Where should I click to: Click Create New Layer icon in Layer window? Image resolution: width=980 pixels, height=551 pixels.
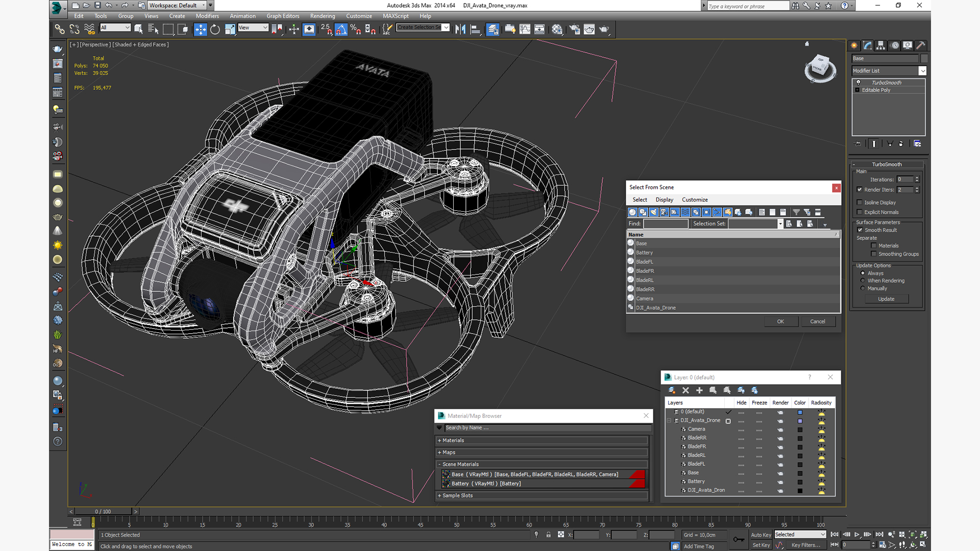point(672,390)
